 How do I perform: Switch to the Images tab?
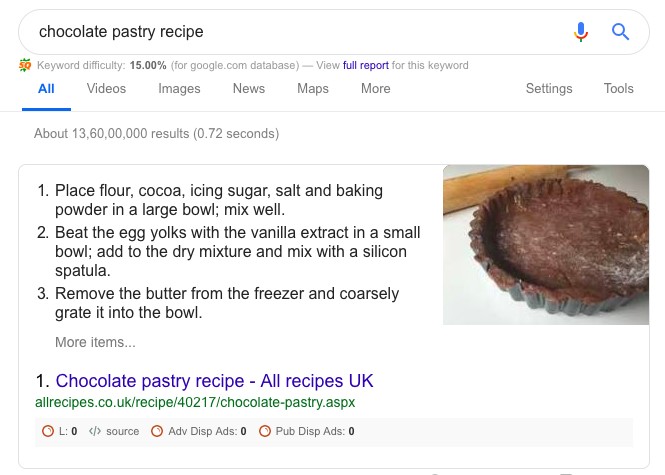tap(179, 89)
